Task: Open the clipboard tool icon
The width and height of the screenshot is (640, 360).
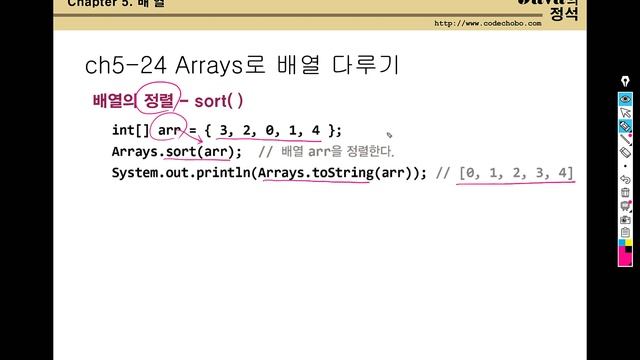Action: pos(625,232)
